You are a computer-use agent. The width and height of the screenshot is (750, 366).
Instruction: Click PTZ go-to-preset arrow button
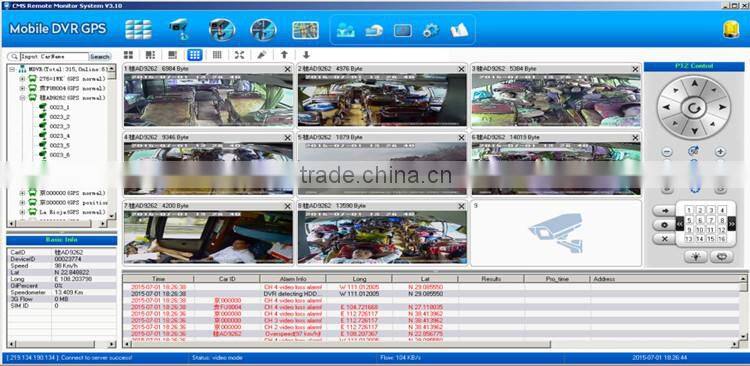(x=664, y=211)
